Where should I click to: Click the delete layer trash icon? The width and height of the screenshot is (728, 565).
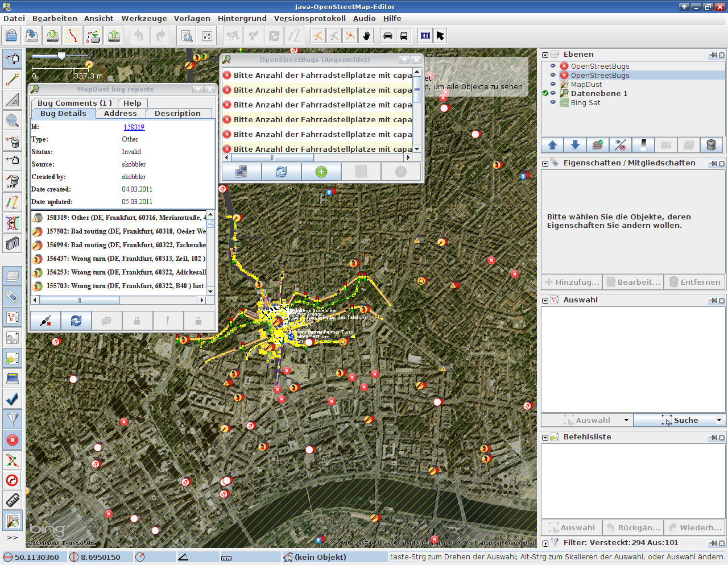[x=711, y=145]
